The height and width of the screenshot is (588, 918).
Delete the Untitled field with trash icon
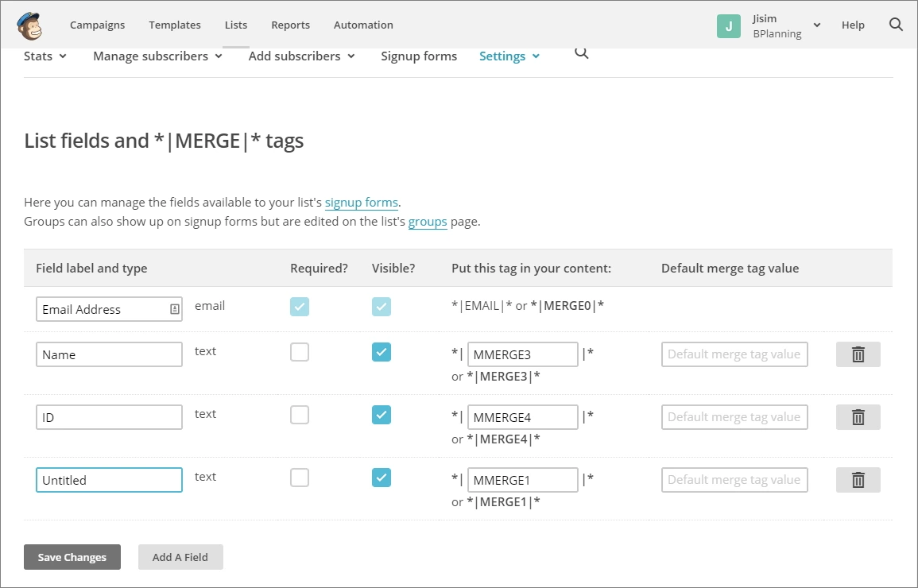point(858,480)
